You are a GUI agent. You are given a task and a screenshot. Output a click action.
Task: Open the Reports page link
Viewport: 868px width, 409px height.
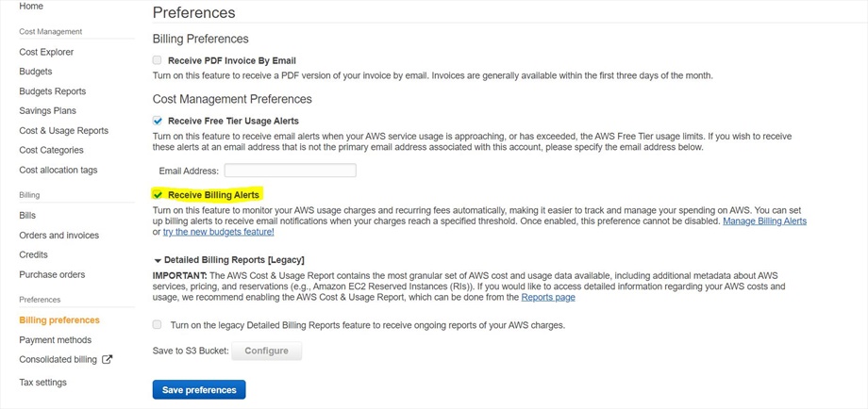(x=548, y=297)
